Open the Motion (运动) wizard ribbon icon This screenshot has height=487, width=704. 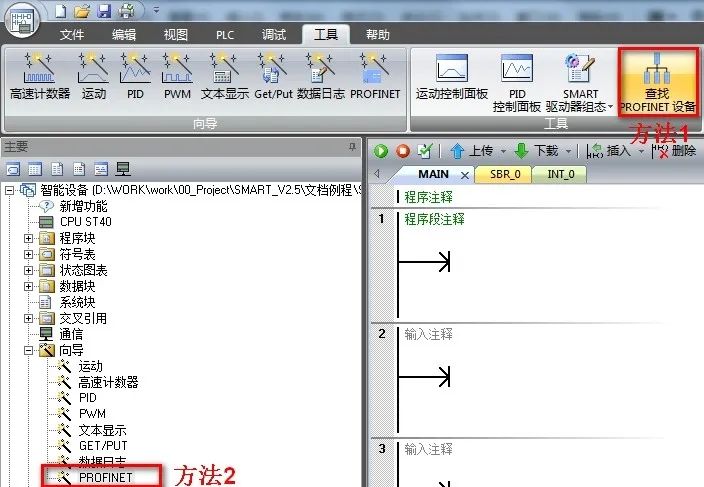click(93, 76)
